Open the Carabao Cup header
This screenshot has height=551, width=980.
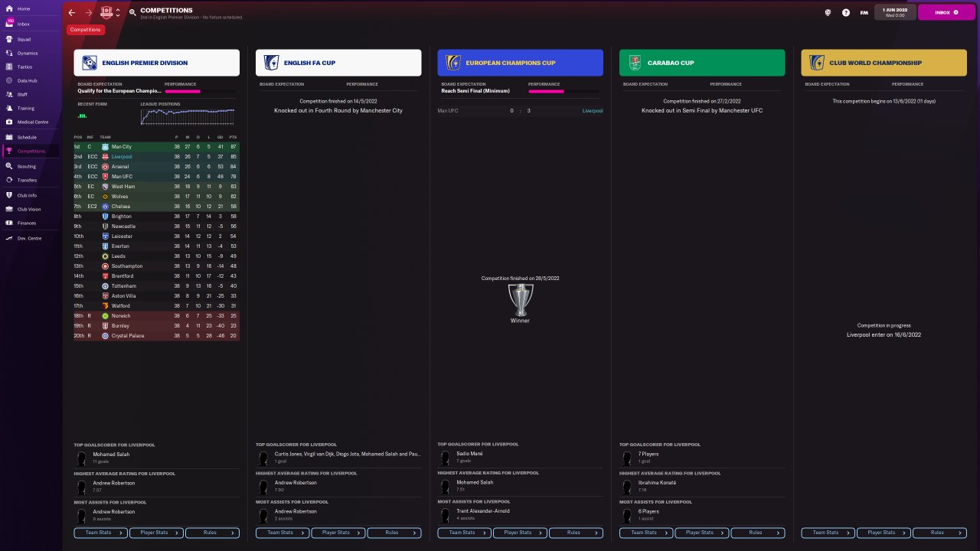tap(702, 63)
